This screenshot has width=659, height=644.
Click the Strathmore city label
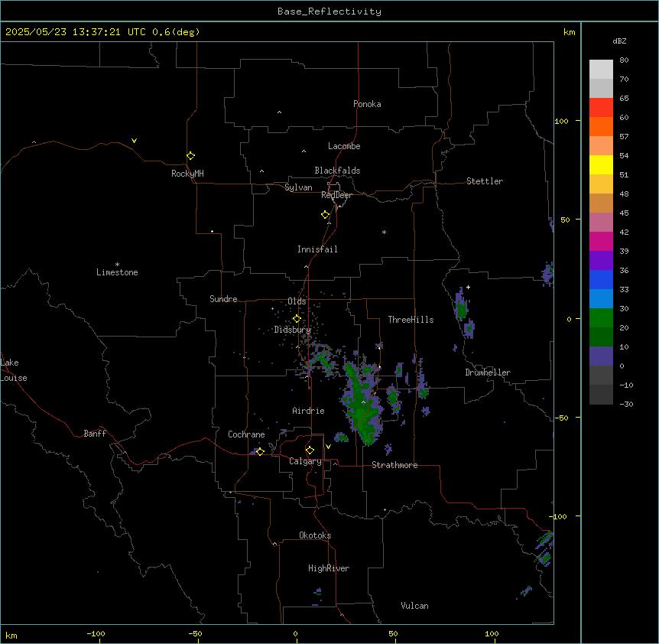pos(394,465)
